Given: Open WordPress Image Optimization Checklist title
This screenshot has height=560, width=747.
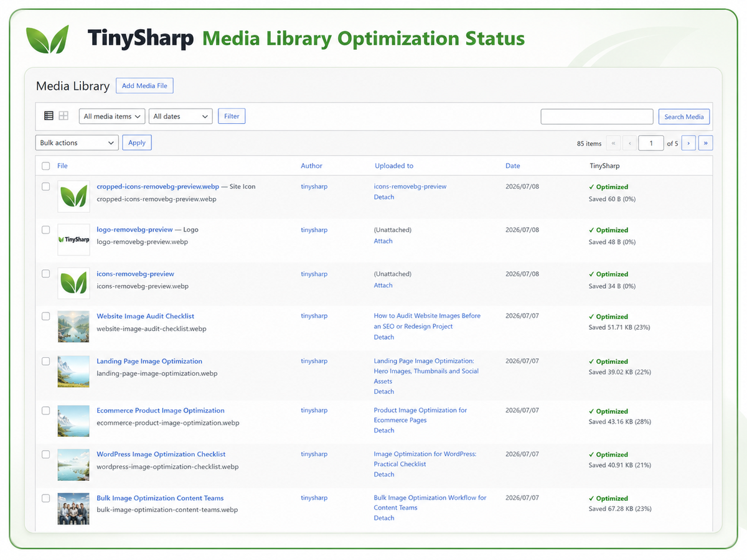Looking at the screenshot, I should 161,454.
